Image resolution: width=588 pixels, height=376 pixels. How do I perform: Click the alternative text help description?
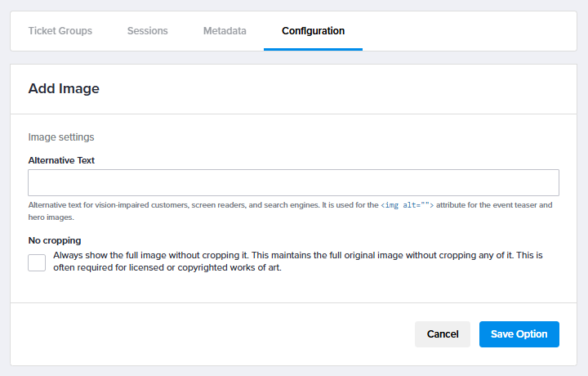290,211
